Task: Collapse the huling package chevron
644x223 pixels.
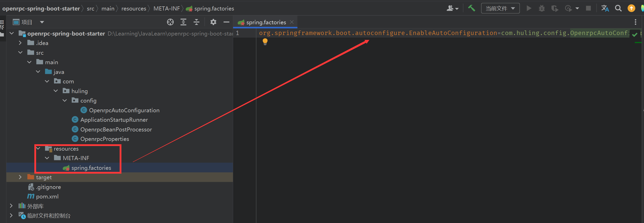Action: pyautogui.click(x=56, y=91)
